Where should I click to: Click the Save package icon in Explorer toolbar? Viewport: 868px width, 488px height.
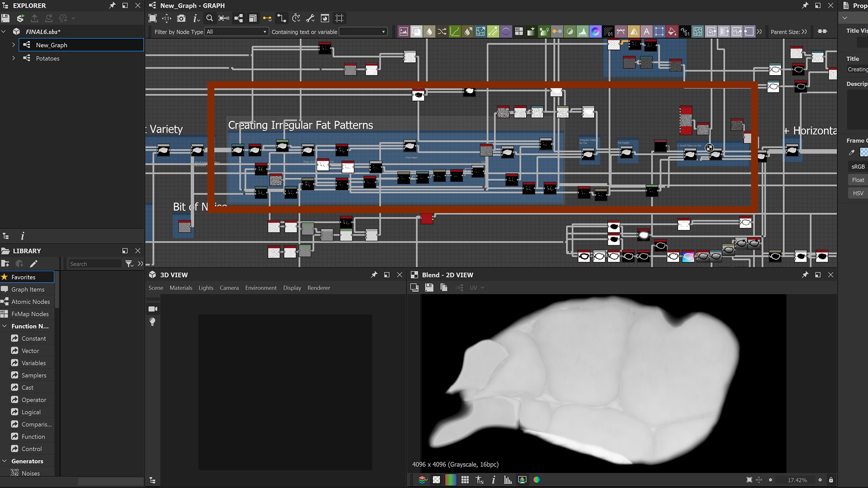point(5,19)
